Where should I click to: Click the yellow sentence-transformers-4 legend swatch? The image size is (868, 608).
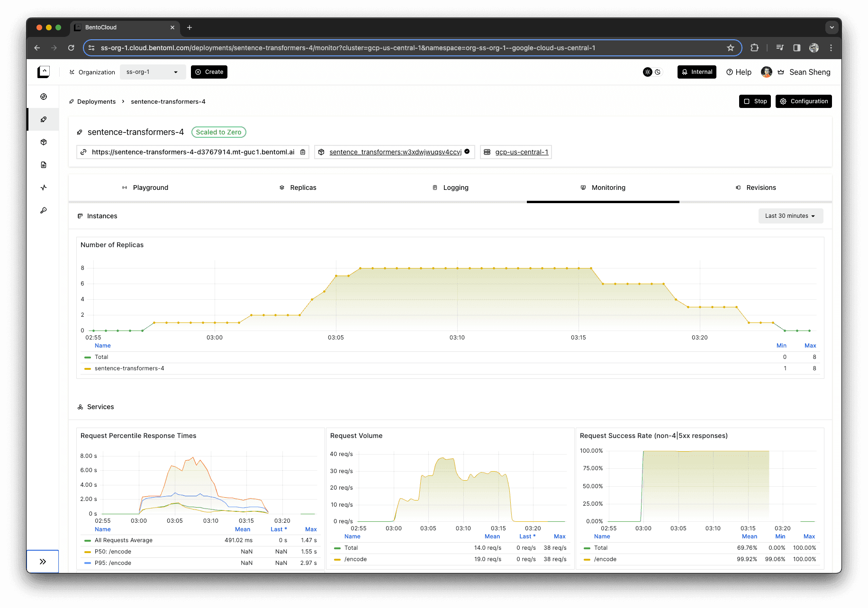click(87, 368)
